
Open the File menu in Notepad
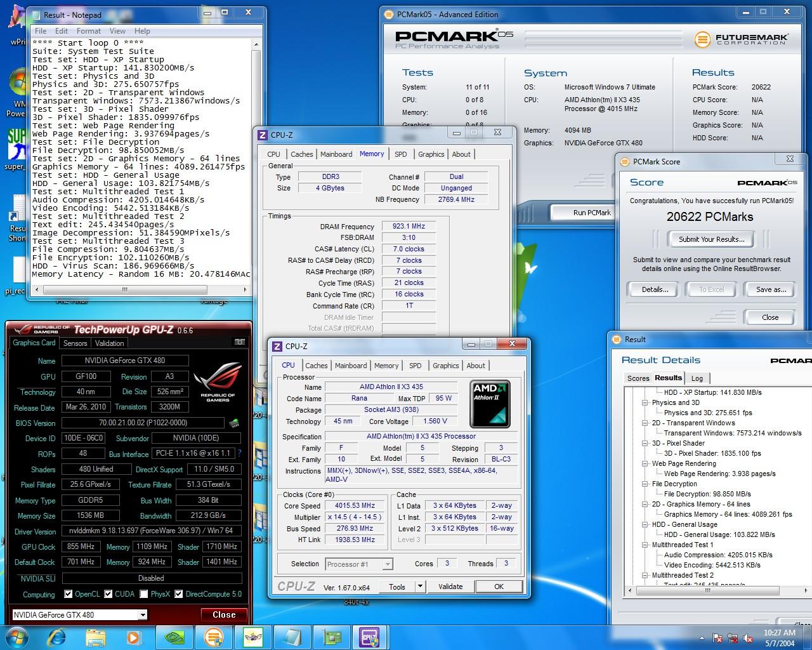coord(41,30)
